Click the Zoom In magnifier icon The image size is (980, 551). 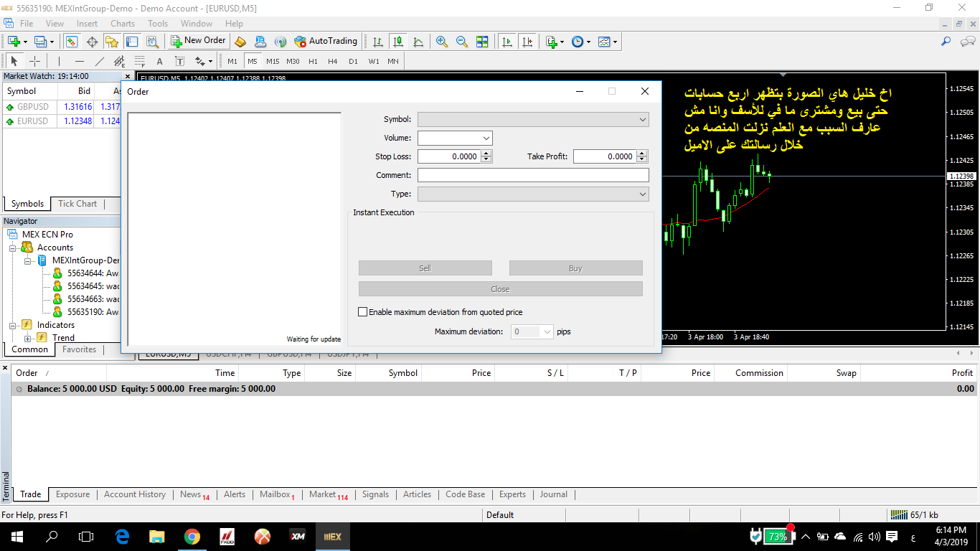(x=442, y=42)
